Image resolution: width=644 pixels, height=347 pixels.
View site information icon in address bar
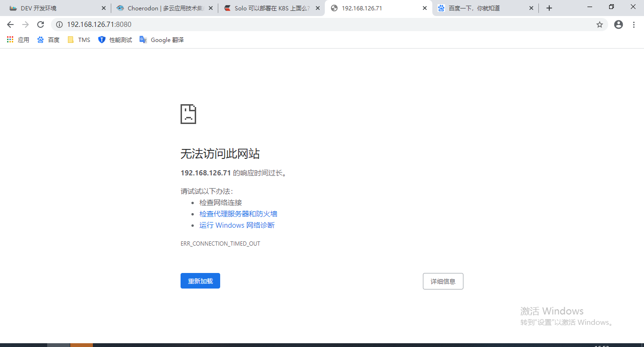pyautogui.click(x=59, y=25)
